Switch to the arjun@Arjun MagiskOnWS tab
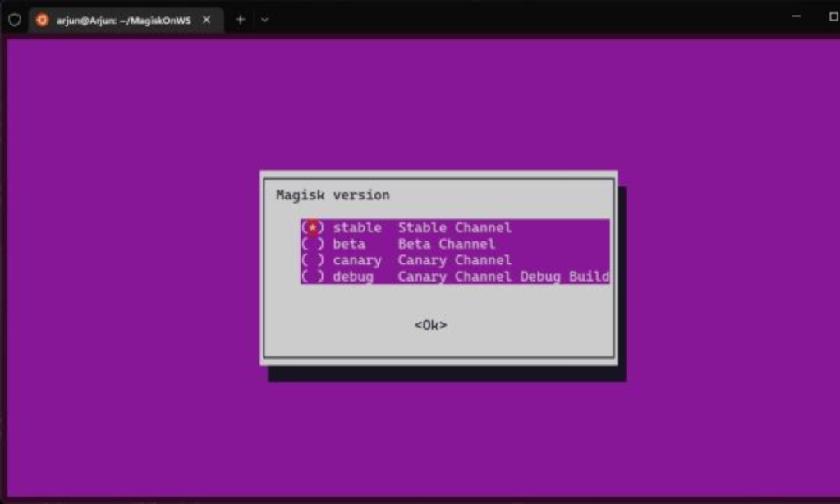The width and height of the screenshot is (840, 504). click(126, 21)
